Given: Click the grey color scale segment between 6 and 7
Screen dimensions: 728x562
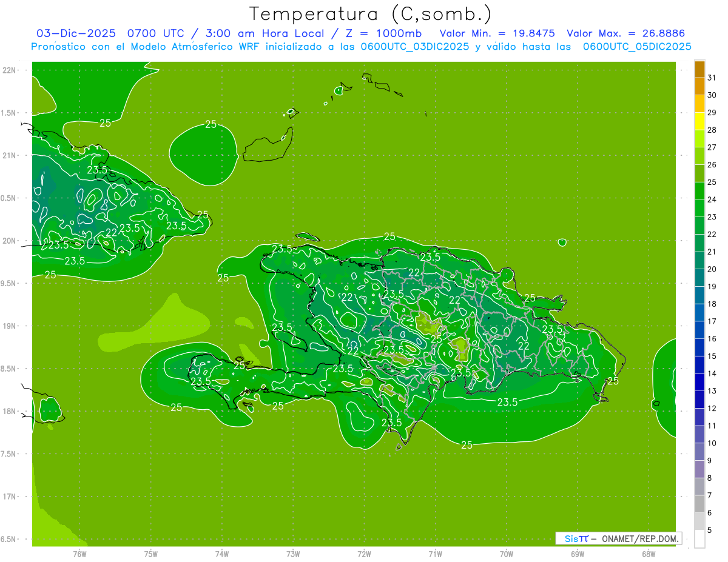Looking at the screenshot, I should click(699, 504).
